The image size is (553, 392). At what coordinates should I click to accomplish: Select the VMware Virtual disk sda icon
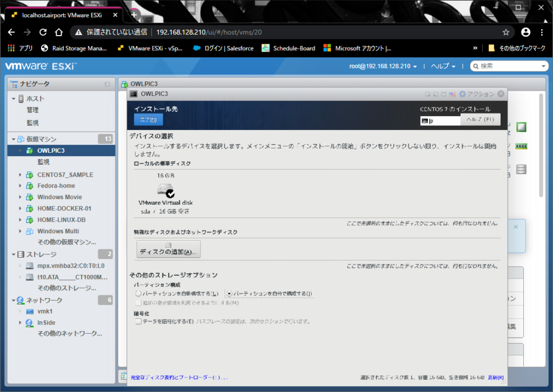coord(166,191)
